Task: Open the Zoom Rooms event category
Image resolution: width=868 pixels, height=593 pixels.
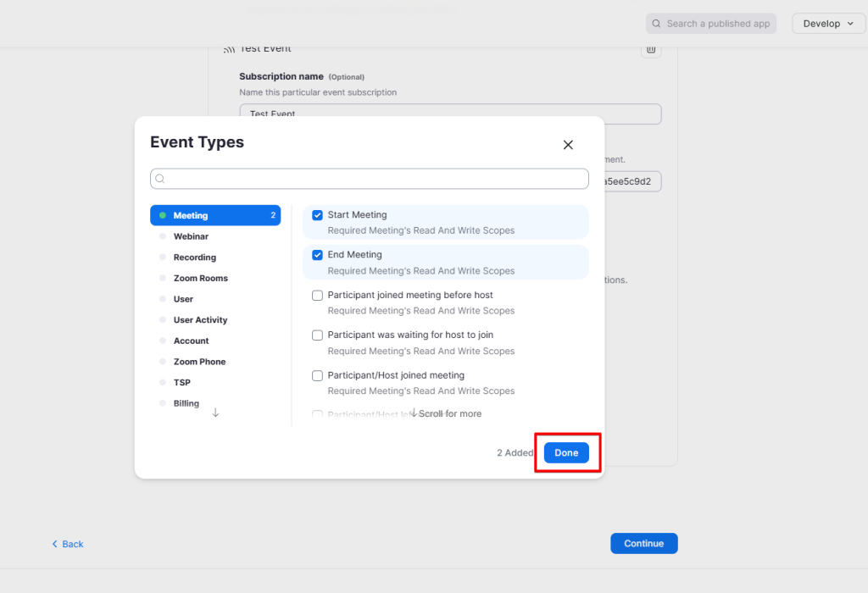Action: (x=200, y=278)
